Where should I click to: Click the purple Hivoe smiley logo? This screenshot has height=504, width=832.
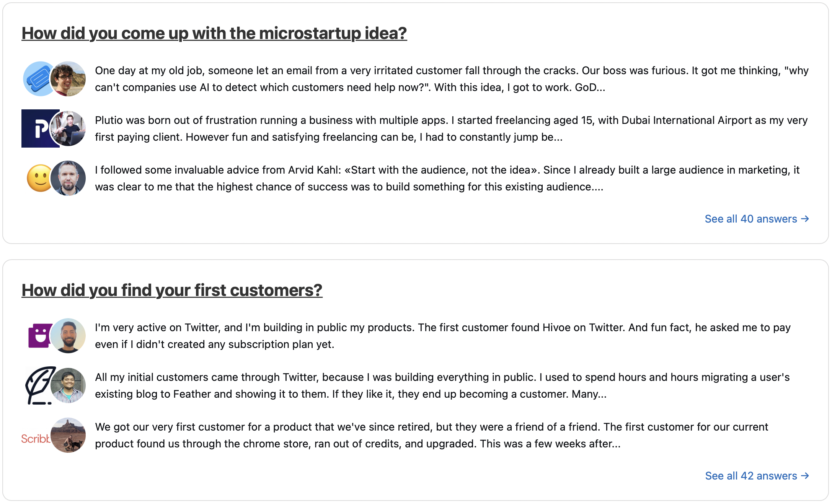pos(39,336)
